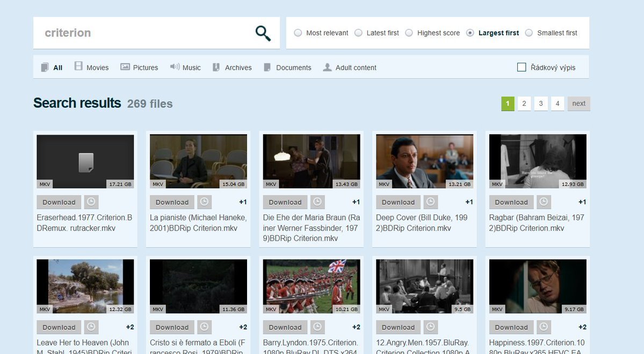Viewport: 644px width, 354px height.
Task: Filter results by Movies
Action: click(x=91, y=68)
